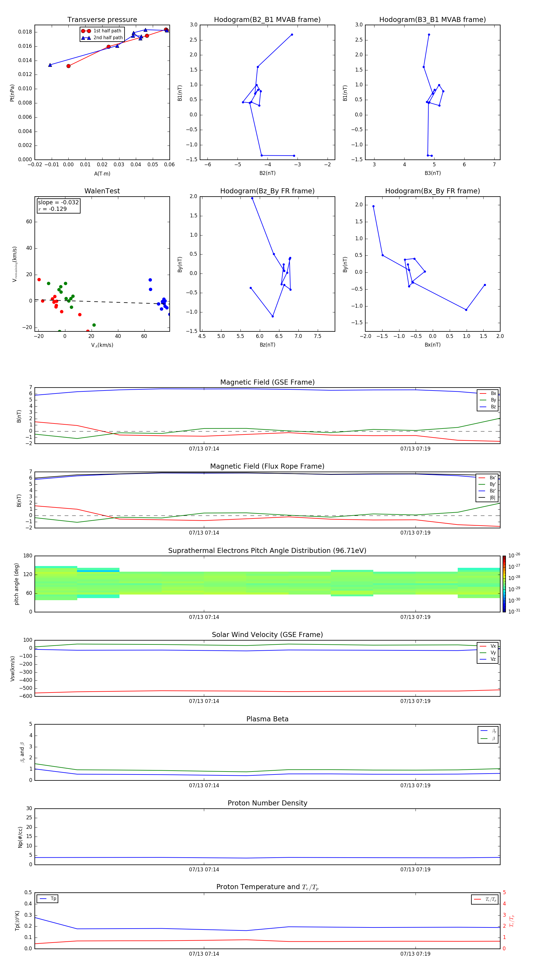Screen dimensions: 535x980
Task: Click the "V_A(km/s)" WalenTest x-axis label
Action: pyautogui.click(x=102, y=345)
